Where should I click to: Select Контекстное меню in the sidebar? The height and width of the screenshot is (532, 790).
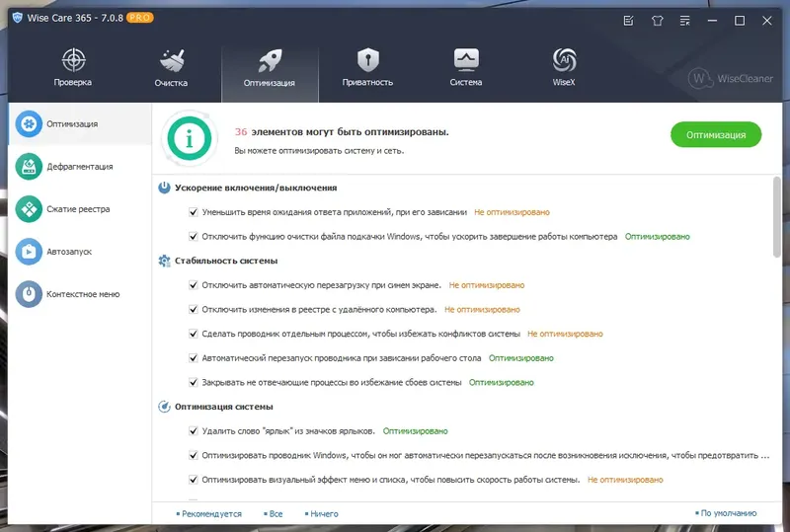83,294
